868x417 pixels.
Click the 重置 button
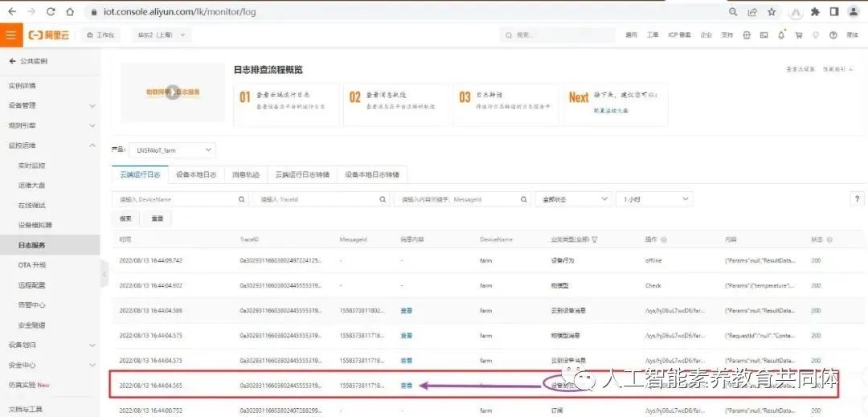point(158,219)
